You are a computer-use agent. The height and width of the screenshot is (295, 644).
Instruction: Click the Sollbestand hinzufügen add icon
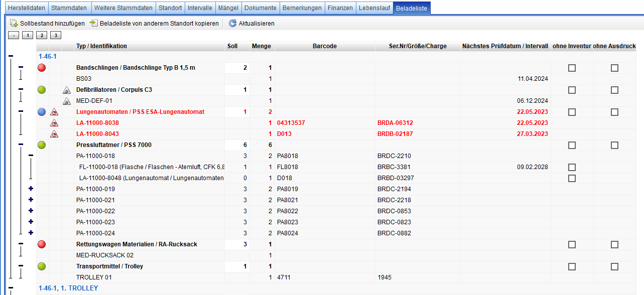(14, 24)
